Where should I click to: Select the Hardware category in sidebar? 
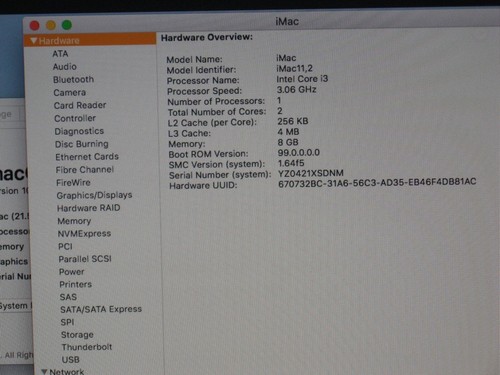(x=90, y=40)
